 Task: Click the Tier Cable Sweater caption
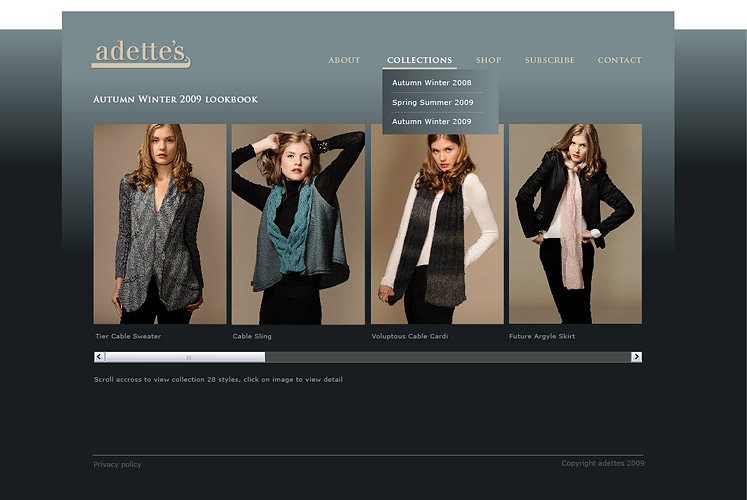coord(128,336)
